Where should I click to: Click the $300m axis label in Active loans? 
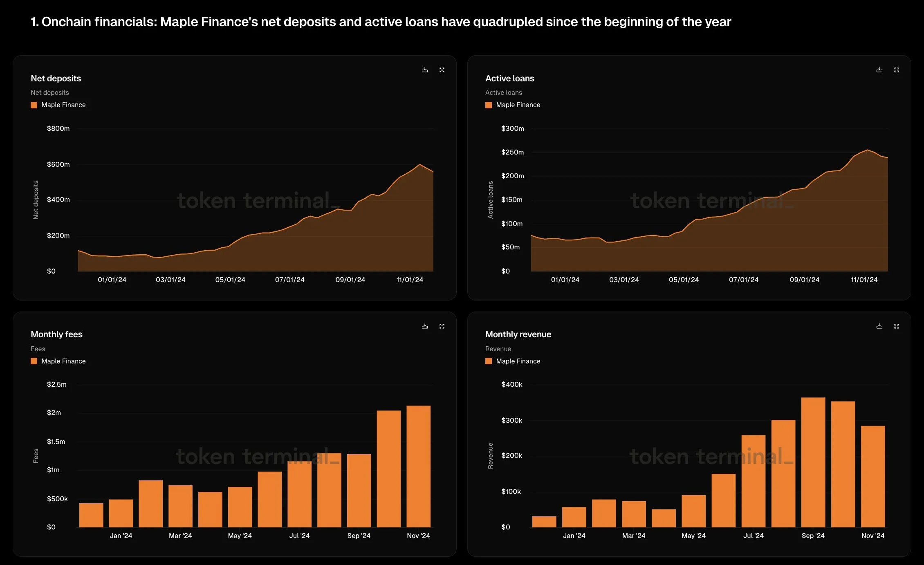(x=513, y=128)
